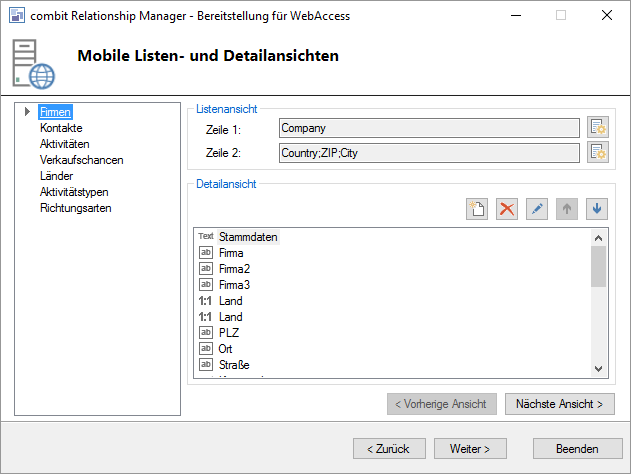Click the move down arrow icon

pos(597,209)
